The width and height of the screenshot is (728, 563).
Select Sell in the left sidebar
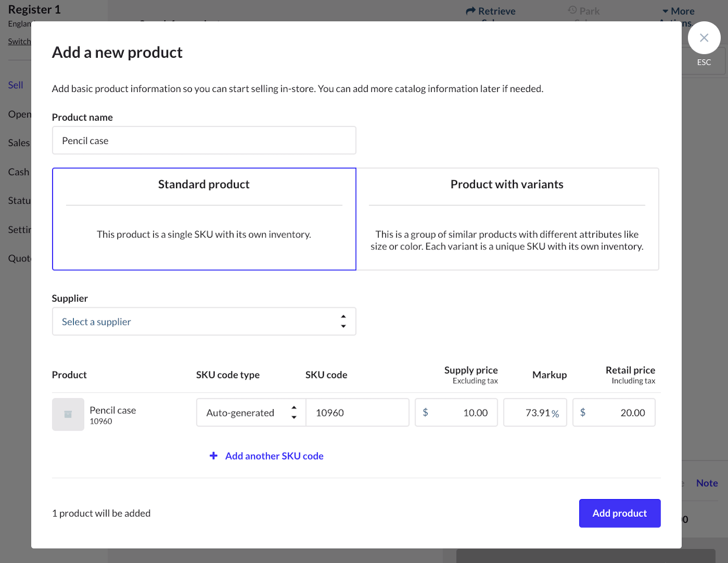click(x=15, y=85)
